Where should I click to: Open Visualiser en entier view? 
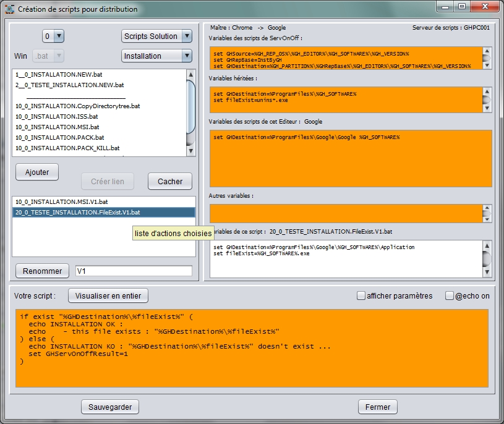coord(108,295)
